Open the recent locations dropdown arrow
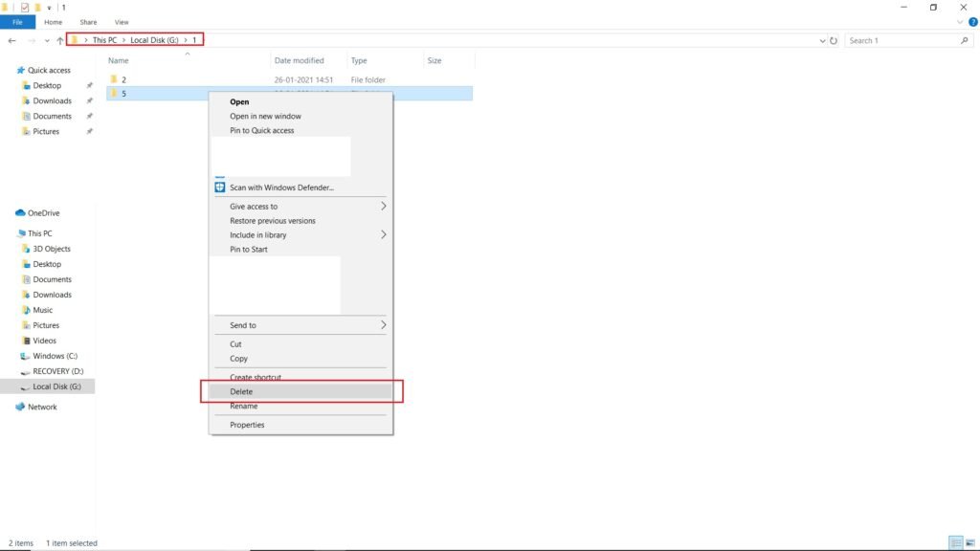Viewport: 980px width, 551px height. [47, 41]
